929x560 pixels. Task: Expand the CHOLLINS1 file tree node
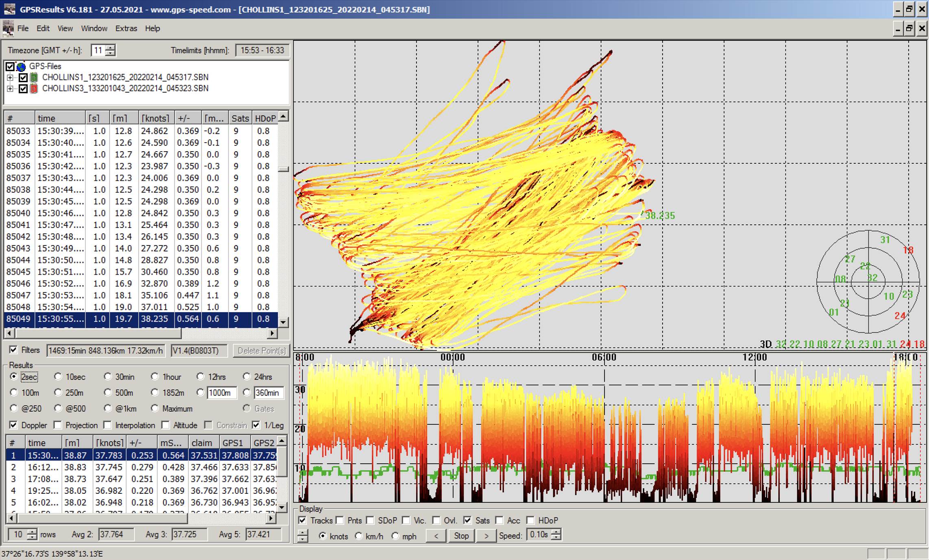[x=10, y=77]
